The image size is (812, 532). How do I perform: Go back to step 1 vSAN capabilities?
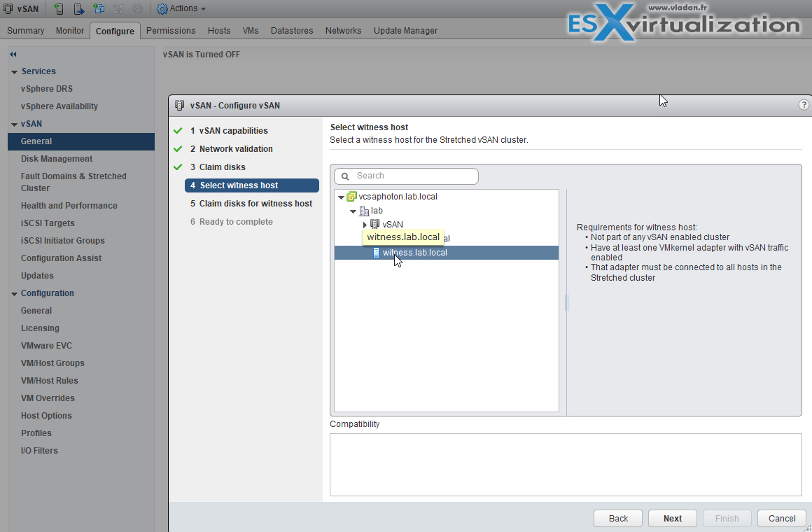[x=229, y=130]
